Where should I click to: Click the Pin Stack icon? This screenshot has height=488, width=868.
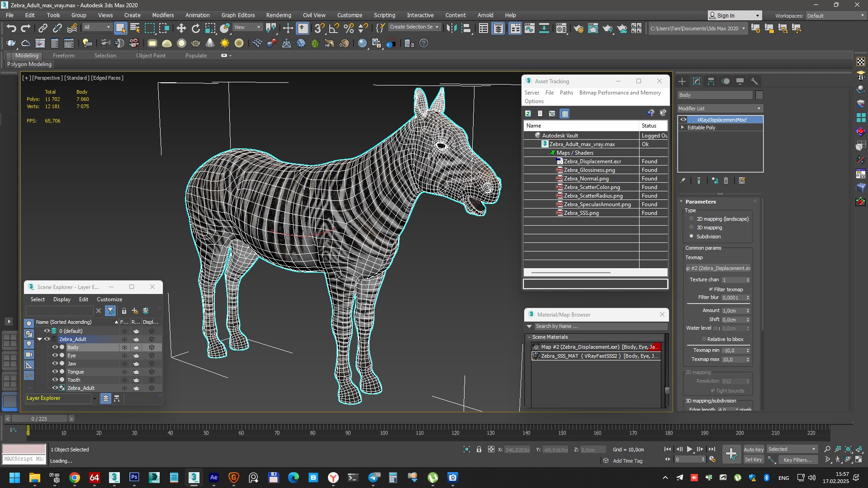pos(683,180)
